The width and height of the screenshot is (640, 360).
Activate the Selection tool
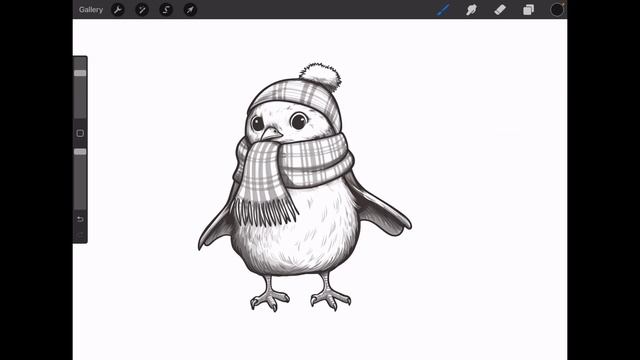pyautogui.click(x=166, y=10)
